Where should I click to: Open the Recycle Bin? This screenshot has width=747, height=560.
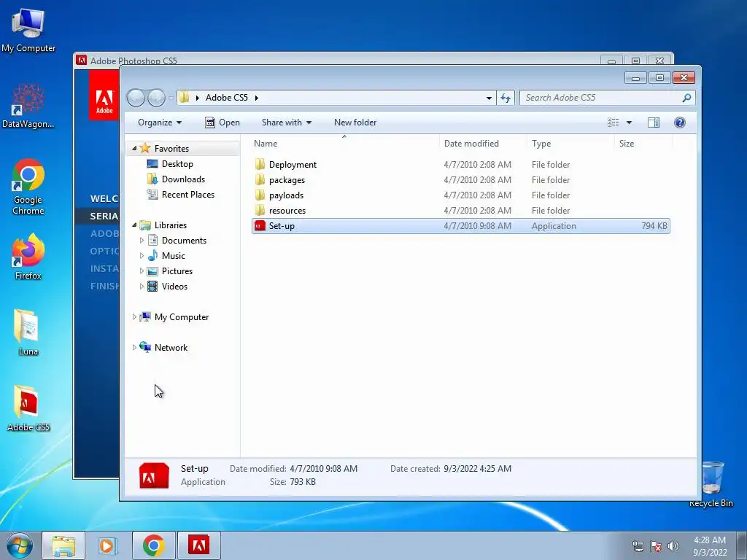click(x=711, y=484)
